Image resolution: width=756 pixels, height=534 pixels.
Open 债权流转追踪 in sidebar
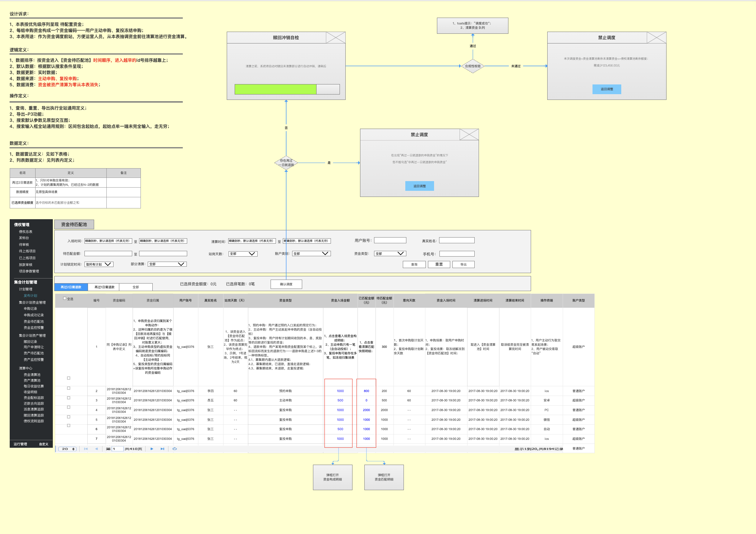(x=33, y=421)
